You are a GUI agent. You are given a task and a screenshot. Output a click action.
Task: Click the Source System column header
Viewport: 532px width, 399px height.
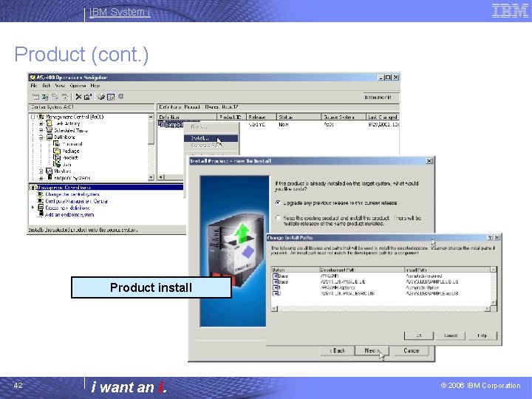pyautogui.click(x=344, y=117)
